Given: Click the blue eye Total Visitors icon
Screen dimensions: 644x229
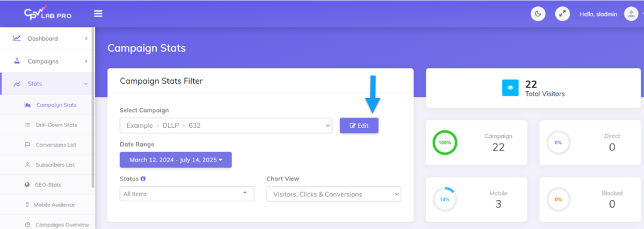Looking at the screenshot, I should click(x=510, y=88).
